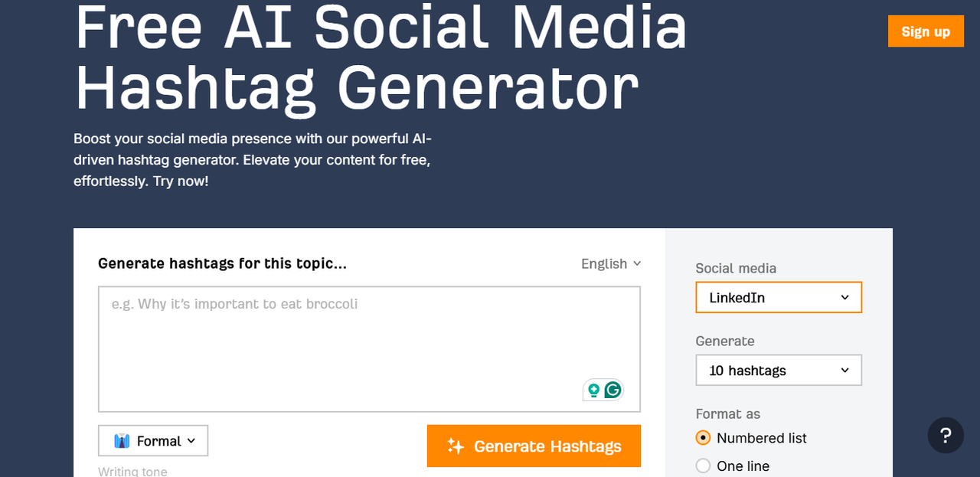Click the chevron arrow in LinkedIn box

pyautogui.click(x=844, y=298)
